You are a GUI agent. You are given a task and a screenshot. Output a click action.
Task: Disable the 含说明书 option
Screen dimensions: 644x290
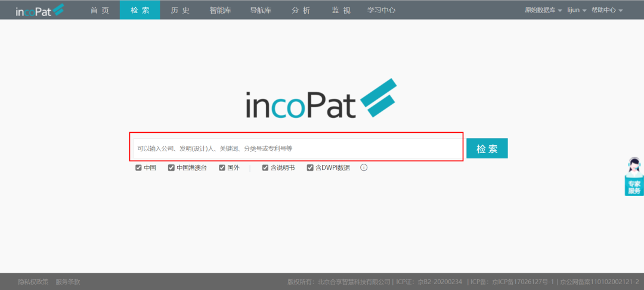point(266,168)
